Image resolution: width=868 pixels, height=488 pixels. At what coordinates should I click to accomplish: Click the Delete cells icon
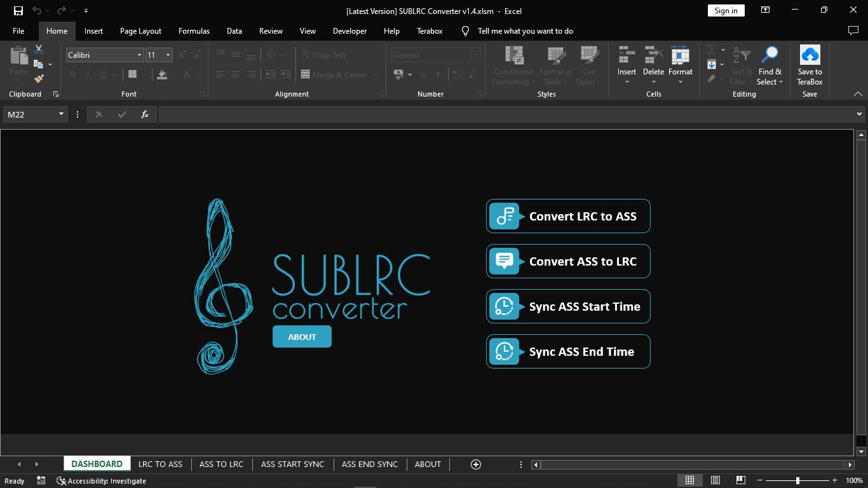pos(653,55)
